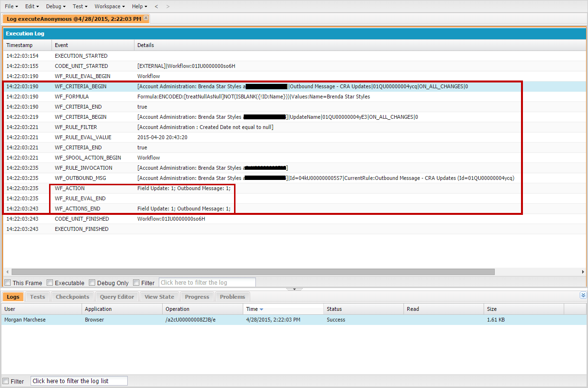Close the Log executeAnonymous tab

click(146, 18)
